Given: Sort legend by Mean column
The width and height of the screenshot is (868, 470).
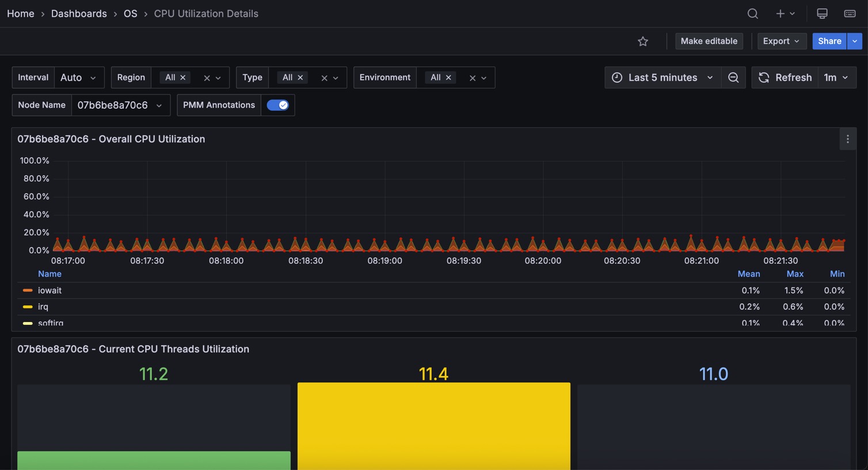Looking at the screenshot, I should (748, 274).
